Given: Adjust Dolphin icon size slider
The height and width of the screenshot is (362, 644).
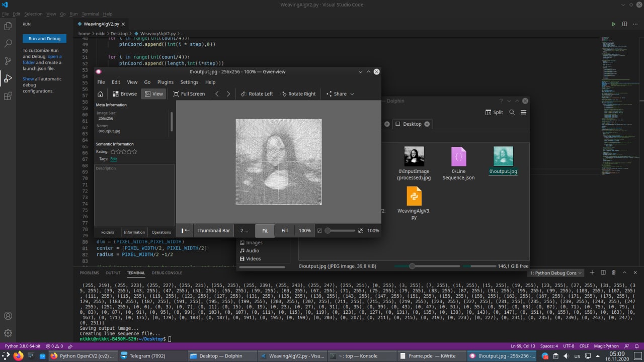Looking at the screenshot, I should pos(412,266).
